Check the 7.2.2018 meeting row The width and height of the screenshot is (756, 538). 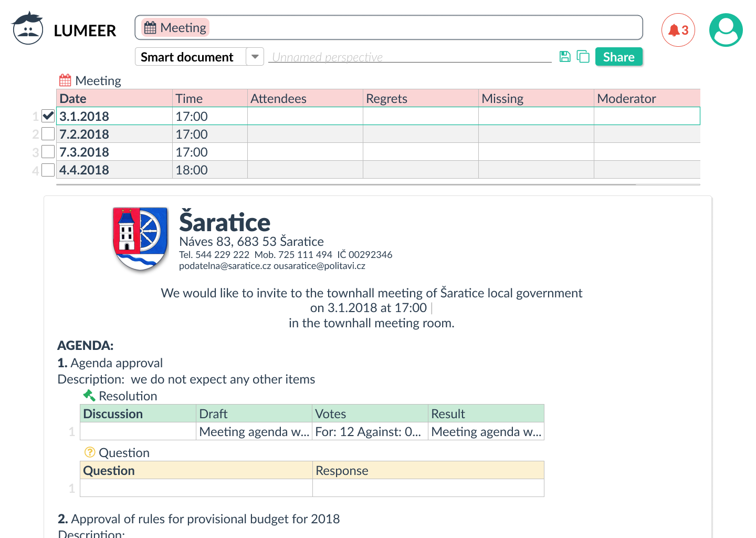48,133
